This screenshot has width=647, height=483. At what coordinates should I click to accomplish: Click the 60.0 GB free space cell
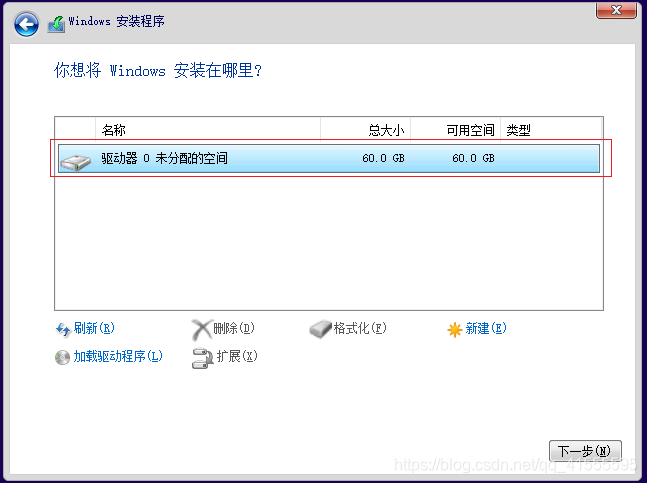(x=473, y=158)
